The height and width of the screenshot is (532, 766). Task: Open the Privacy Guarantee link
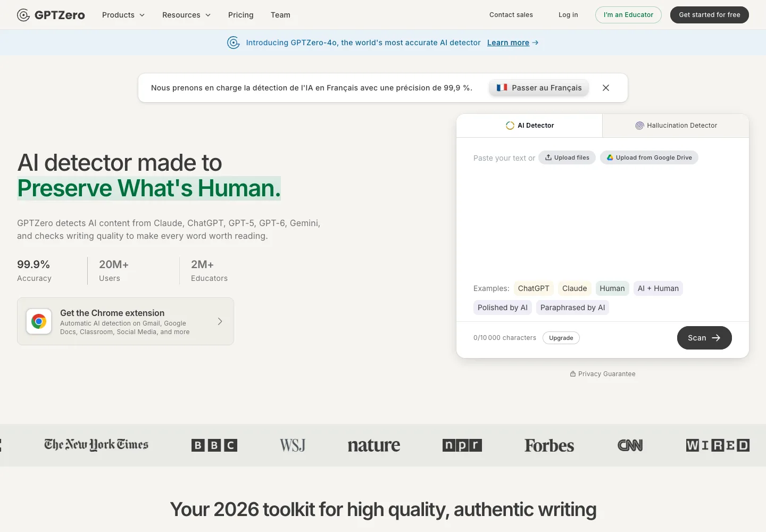pos(603,374)
